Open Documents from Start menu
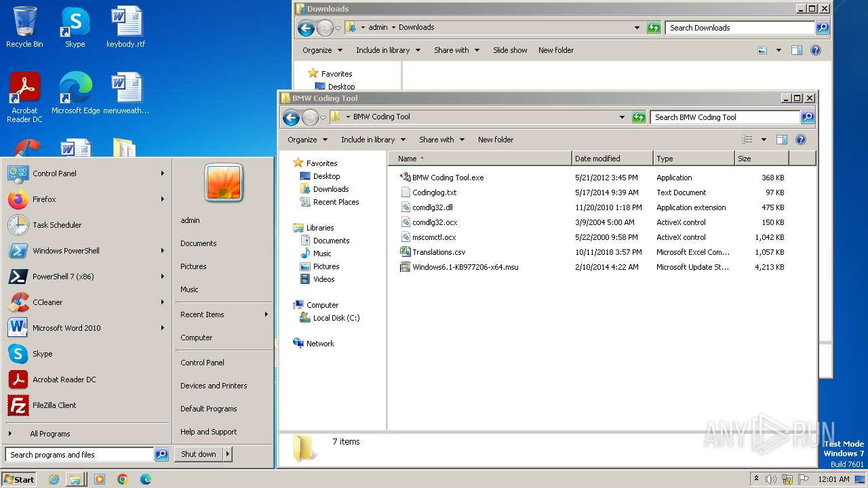 click(x=199, y=243)
